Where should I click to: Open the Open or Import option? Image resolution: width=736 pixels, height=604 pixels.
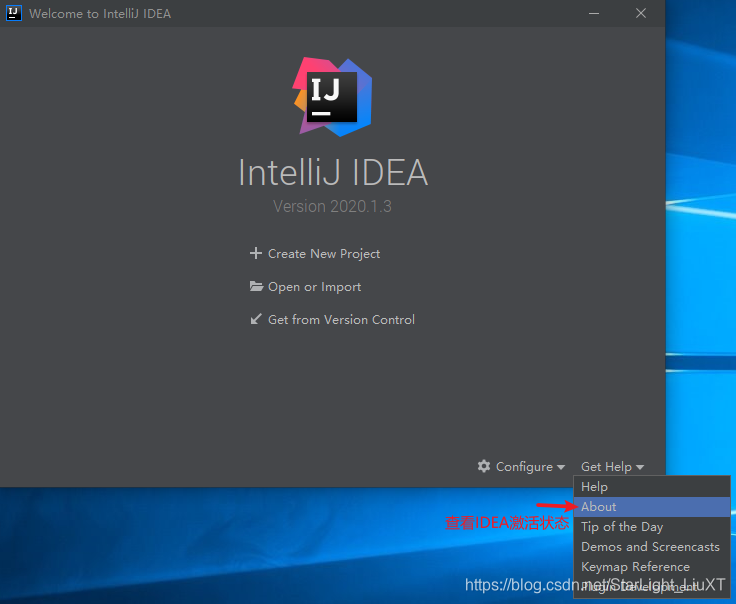(x=314, y=287)
